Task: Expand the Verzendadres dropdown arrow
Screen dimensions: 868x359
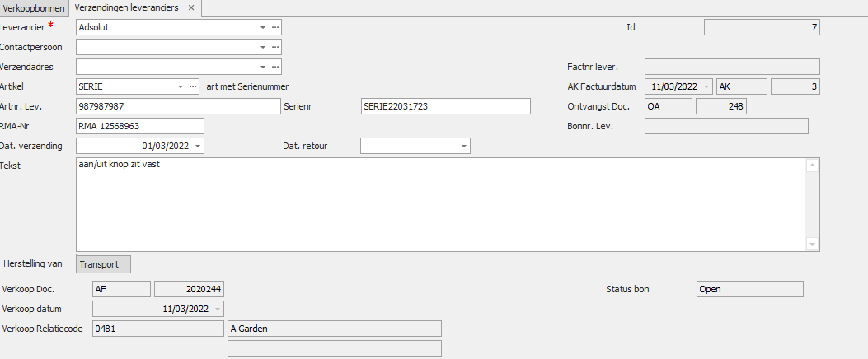Action: click(x=263, y=67)
